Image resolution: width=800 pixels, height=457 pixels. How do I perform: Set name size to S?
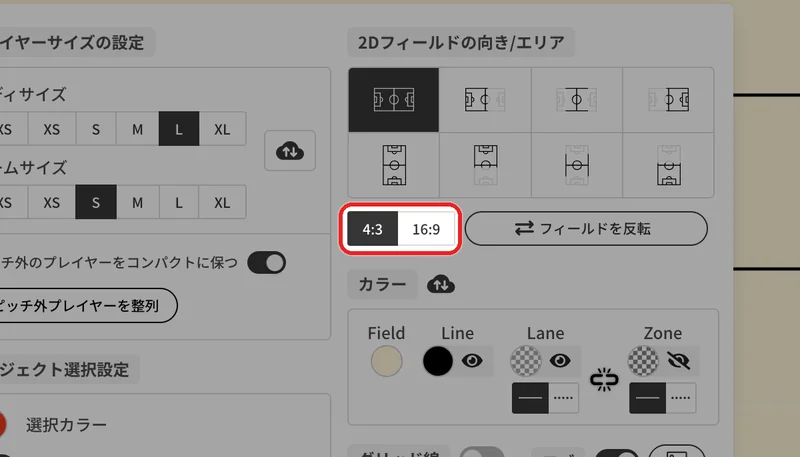coord(96,202)
